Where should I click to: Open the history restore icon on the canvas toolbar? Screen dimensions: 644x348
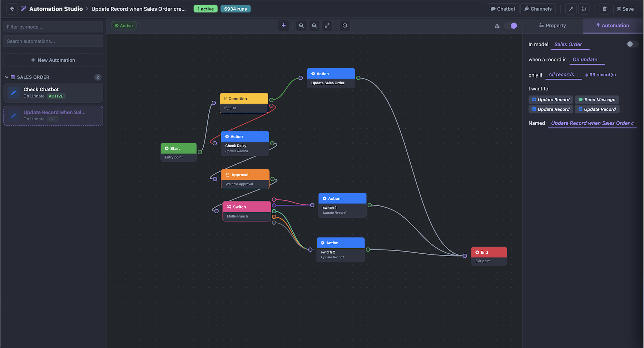(x=345, y=25)
